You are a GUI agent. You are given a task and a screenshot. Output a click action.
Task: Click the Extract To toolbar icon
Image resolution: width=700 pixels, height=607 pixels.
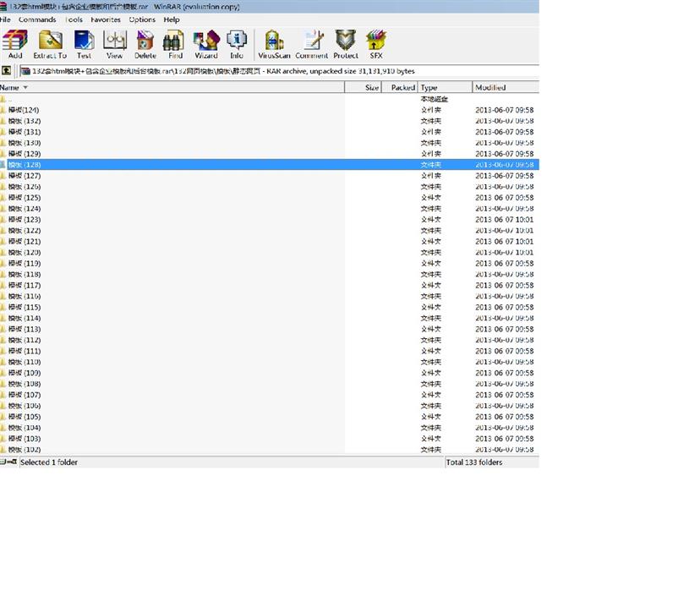click(x=50, y=44)
